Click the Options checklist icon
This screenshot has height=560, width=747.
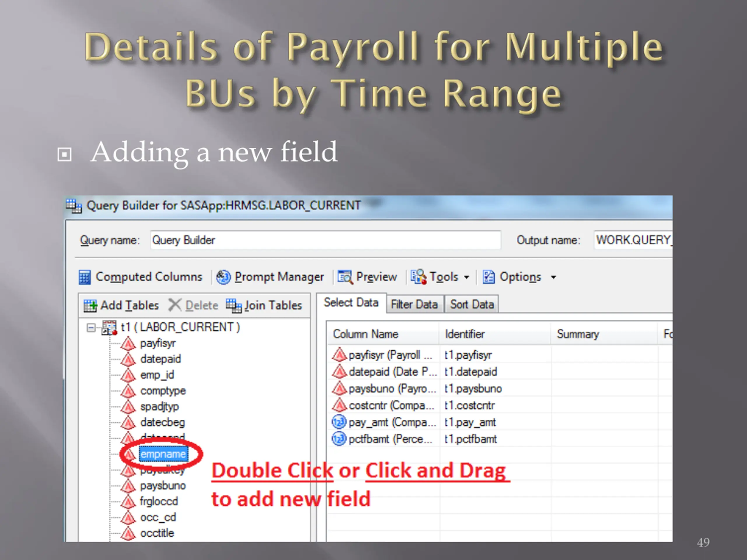coord(489,277)
